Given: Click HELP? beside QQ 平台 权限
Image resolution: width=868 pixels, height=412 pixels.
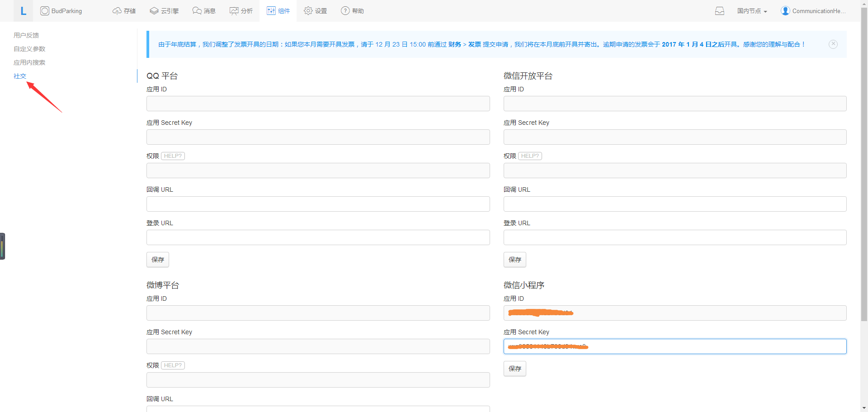Looking at the screenshot, I should 173,156.
